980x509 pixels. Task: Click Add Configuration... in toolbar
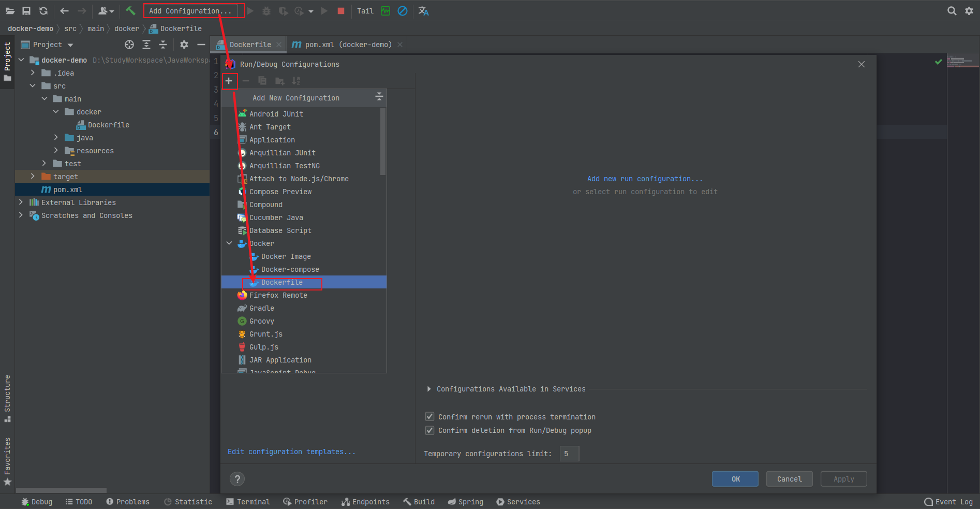click(190, 11)
